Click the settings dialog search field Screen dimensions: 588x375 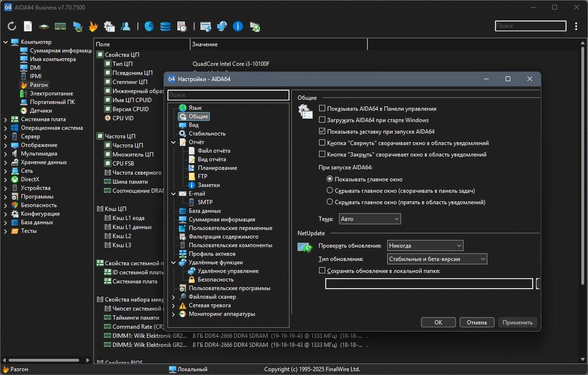click(228, 95)
